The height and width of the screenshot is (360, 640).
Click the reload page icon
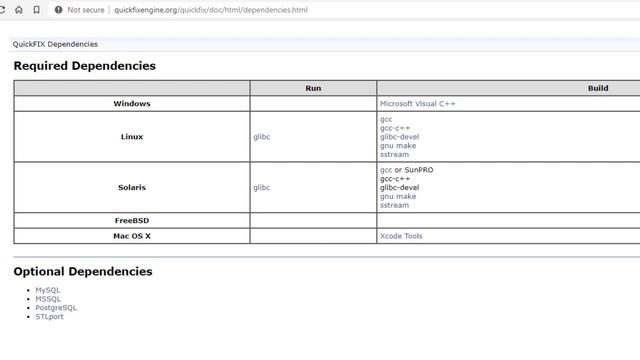tap(2, 10)
